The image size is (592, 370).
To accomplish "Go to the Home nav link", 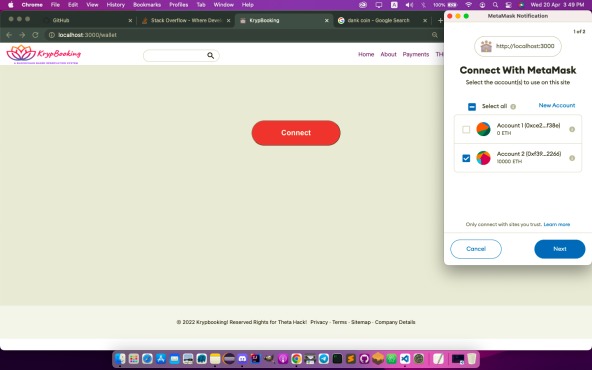I will 366,54.
